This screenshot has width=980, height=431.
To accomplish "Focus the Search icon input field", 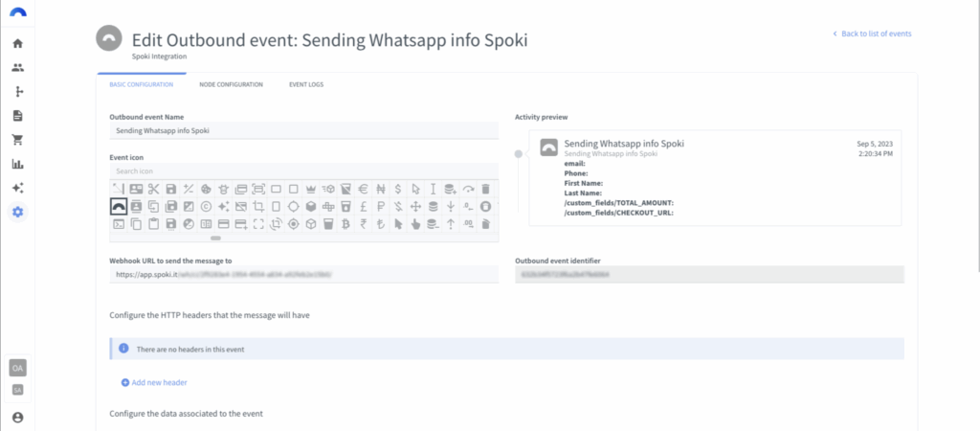I will pyautogui.click(x=303, y=171).
